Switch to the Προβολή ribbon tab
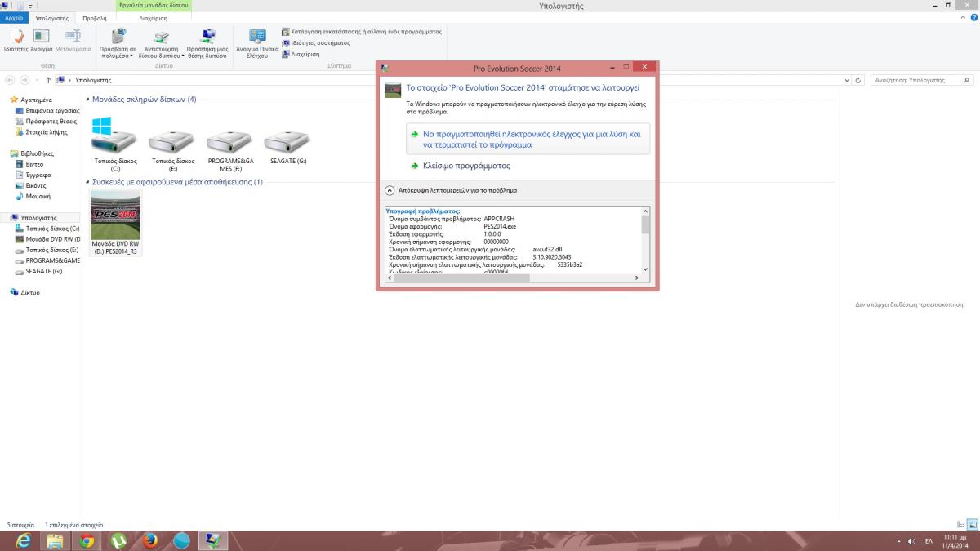 [94, 17]
